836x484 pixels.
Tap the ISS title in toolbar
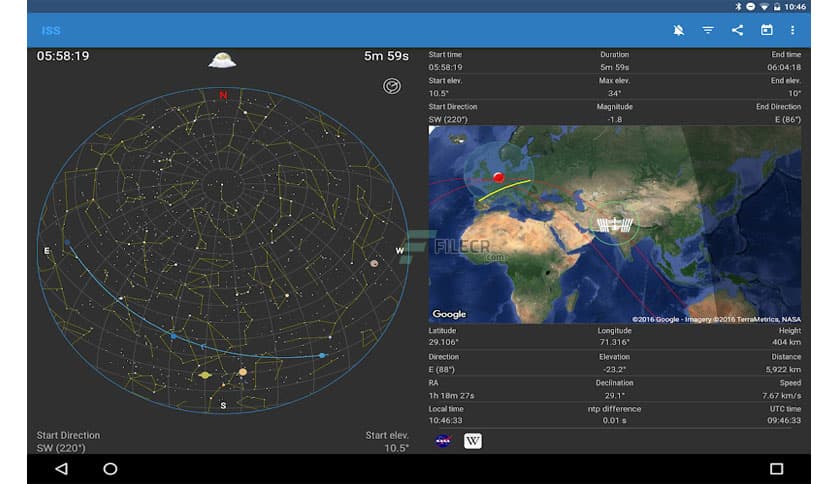pyautogui.click(x=51, y=30)
